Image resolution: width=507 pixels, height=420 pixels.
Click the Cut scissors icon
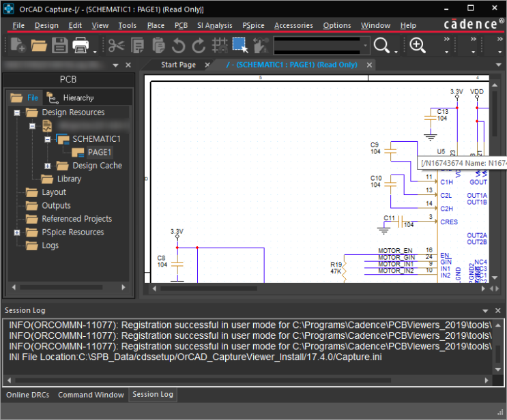[116, 46]
